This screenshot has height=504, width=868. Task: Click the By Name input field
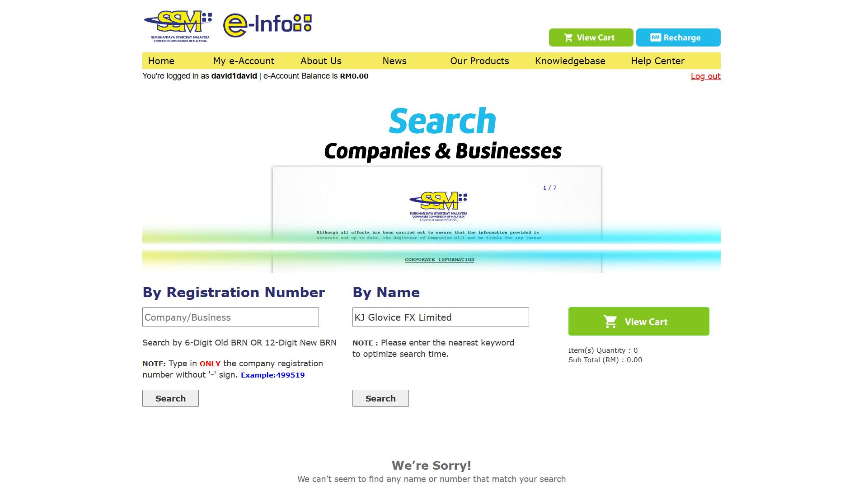click(440, 317)
